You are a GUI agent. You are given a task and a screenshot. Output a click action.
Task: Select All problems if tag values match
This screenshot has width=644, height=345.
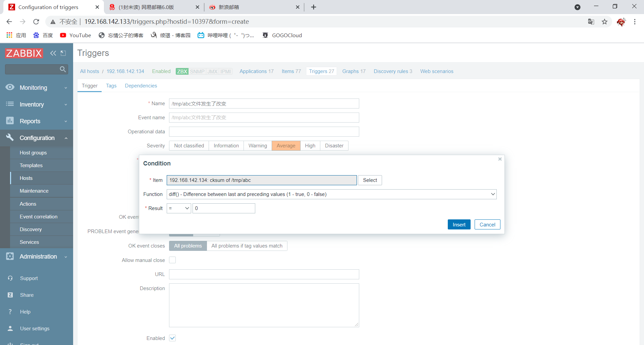pyautogui.click(x=247, y=246)
